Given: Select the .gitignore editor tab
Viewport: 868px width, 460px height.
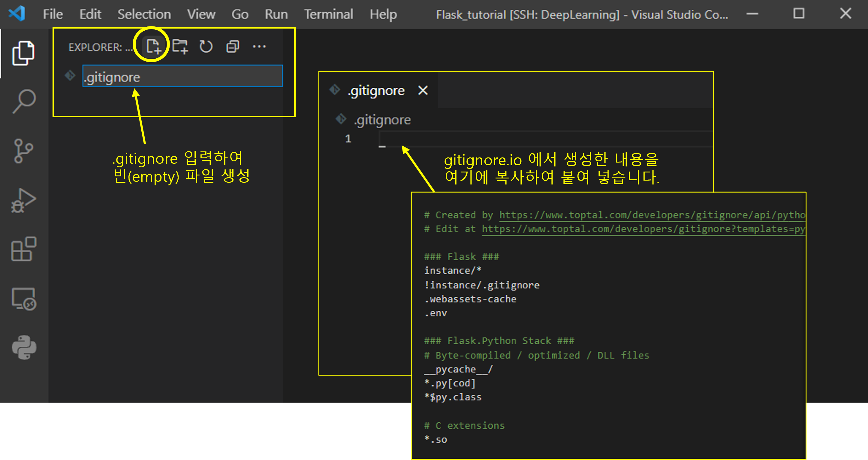Looking at the screenshot, I should (x=376, y=90).
